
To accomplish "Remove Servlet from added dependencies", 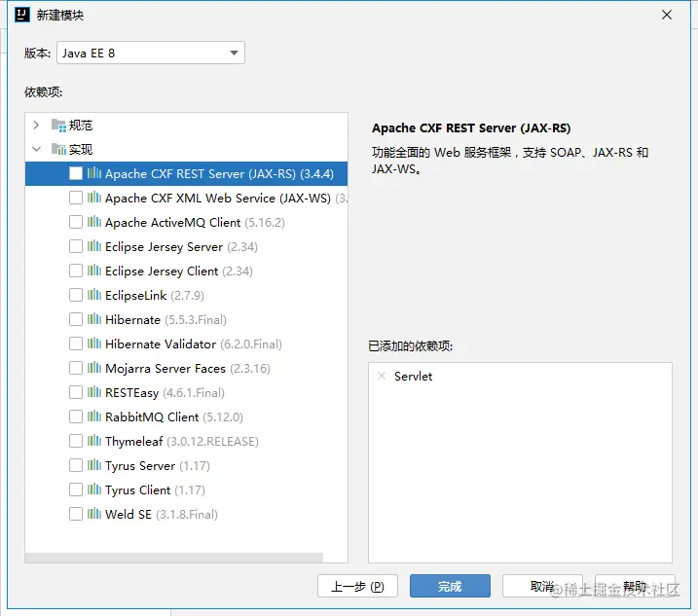I will 382,376.
